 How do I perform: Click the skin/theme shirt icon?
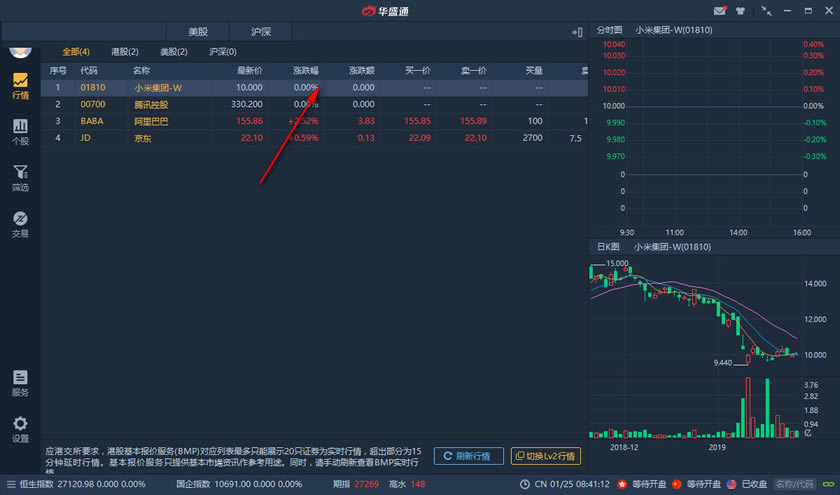[x=740, y=11]
